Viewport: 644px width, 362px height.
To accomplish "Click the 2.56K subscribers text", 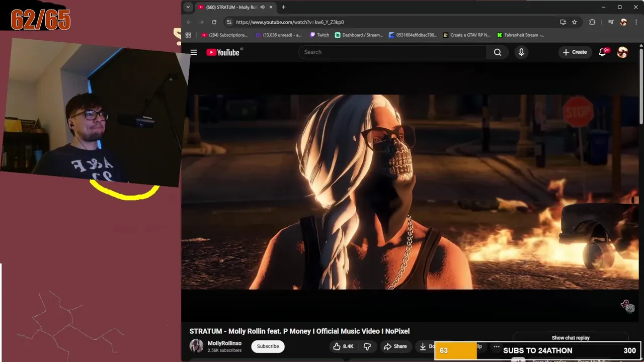I will point(224,350).
